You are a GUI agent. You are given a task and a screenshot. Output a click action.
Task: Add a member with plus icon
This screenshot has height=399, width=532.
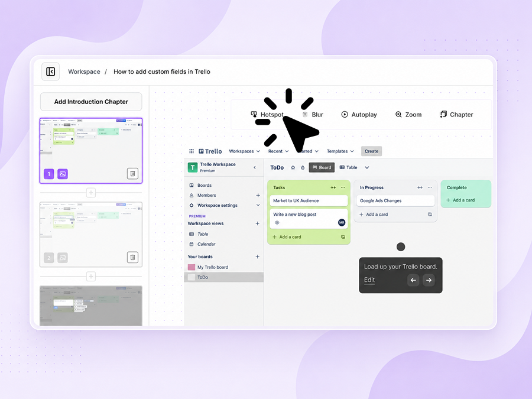[258, 196]
